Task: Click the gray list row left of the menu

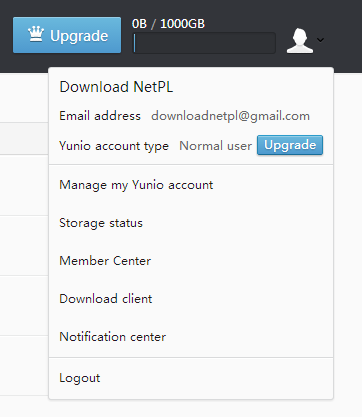Action: click(x=24, y=138)
